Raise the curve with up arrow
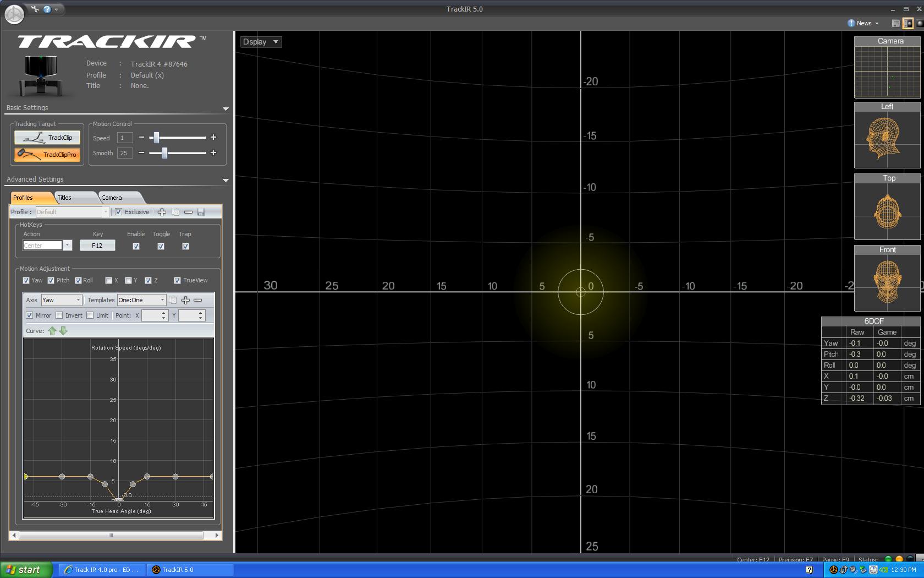Viewport: 924px width, 578px height. click(x=52, y=331)
